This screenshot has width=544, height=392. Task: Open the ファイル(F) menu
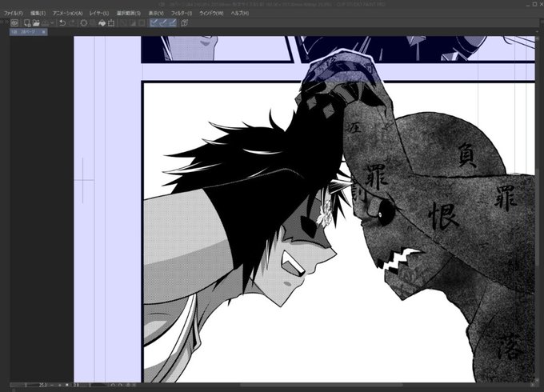coord(13,13)
